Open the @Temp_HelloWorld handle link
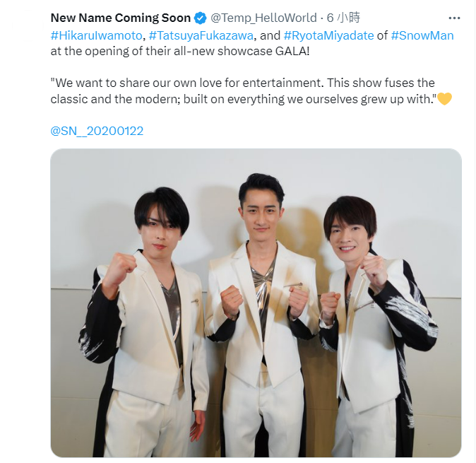This screenshot has height=463, width=476. click(263, 18)
